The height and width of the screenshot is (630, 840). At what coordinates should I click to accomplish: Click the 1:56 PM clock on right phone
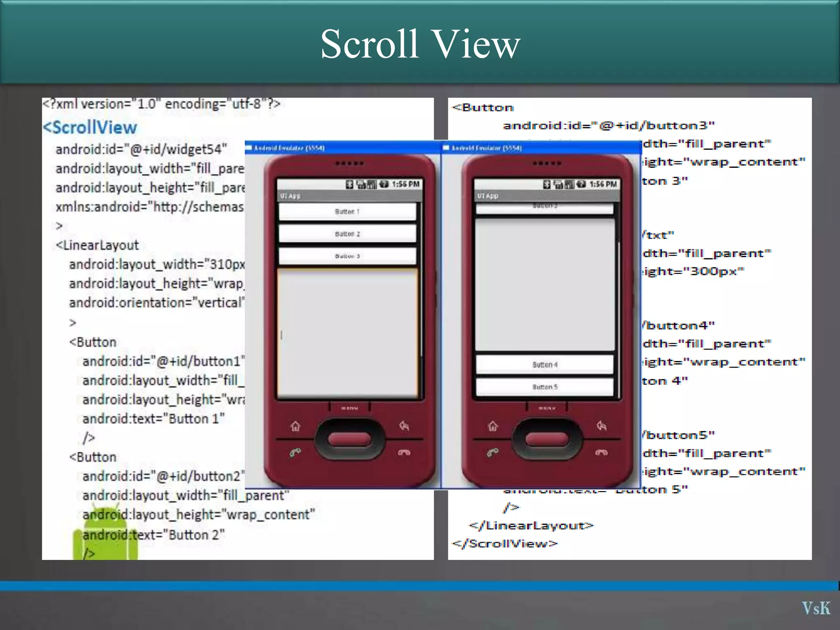tap(603, 184)
